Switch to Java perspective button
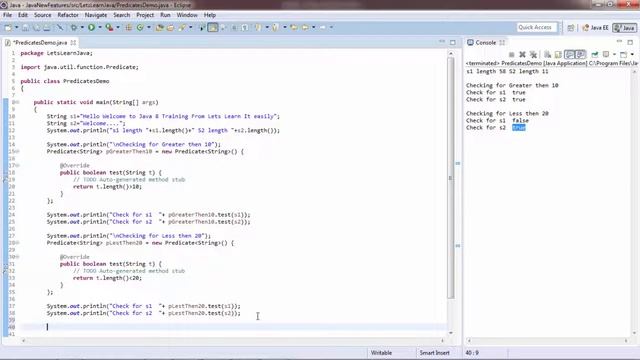This screenshot has width=640, height=360. (x=624, y=27)
